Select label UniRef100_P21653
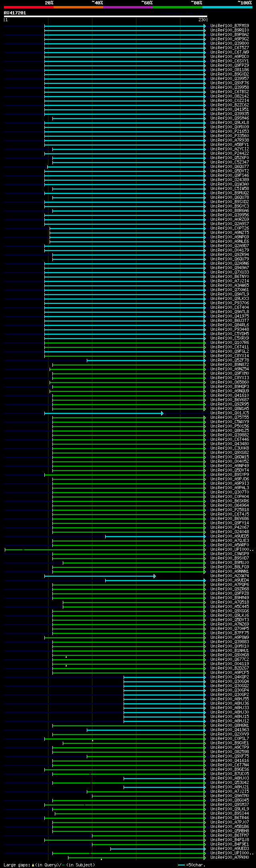Viewport: 256px width, 868px height. (x=230, y=132)
